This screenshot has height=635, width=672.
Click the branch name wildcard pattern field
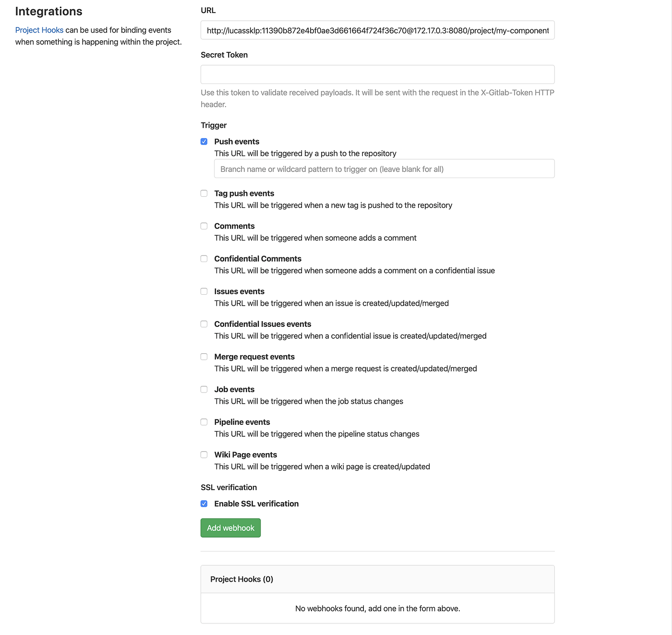[x=384, y=168]
